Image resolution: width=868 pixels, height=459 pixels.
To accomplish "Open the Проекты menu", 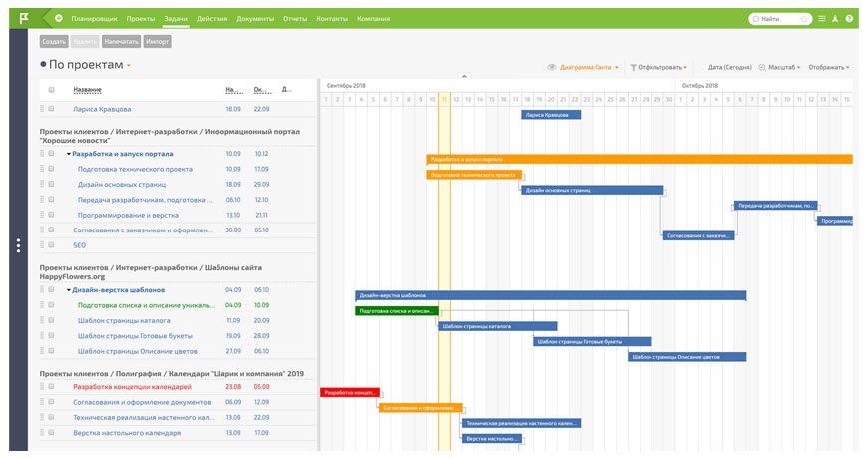I will pos(141,18).
